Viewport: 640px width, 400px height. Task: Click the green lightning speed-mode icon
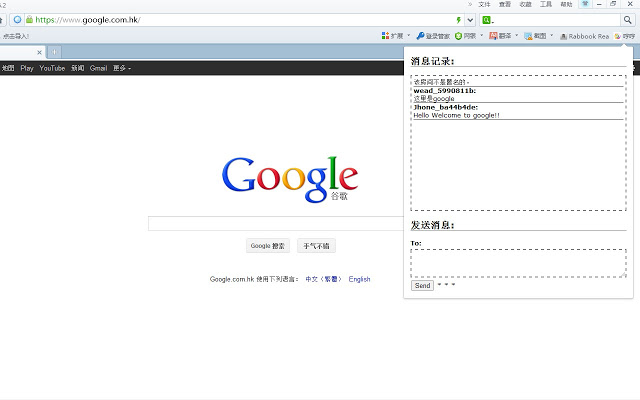pos(458,20)
